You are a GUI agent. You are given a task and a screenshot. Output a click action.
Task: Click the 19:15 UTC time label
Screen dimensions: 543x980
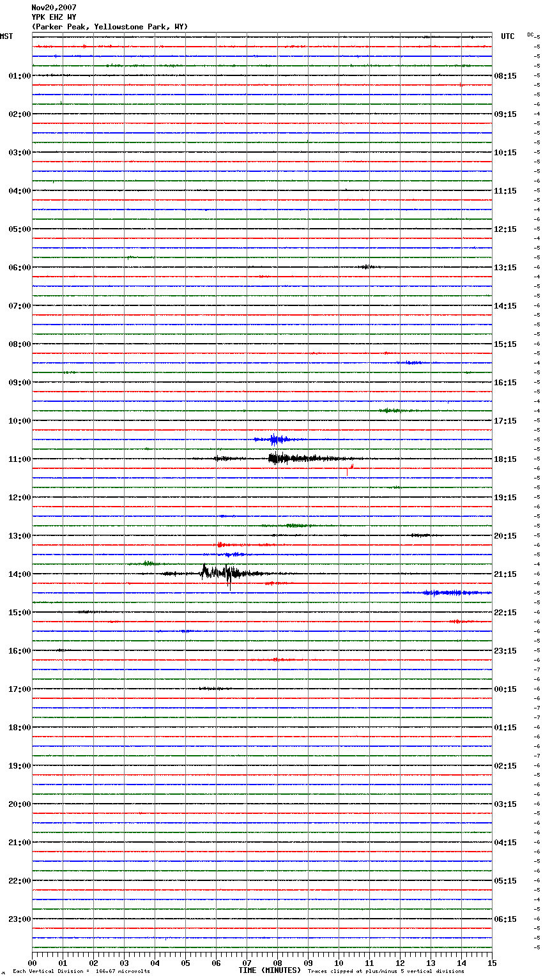505,498
